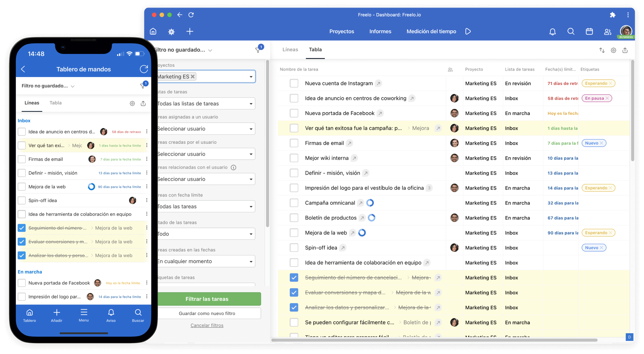
Task: Check phone task Definir - misión, visión
Action: click(x=22, y=173)
